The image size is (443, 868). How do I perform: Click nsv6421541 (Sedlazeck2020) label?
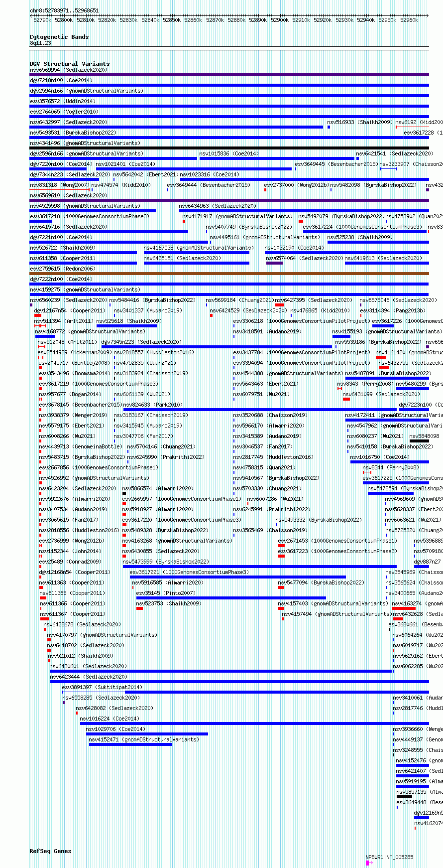tap(395, 153)
